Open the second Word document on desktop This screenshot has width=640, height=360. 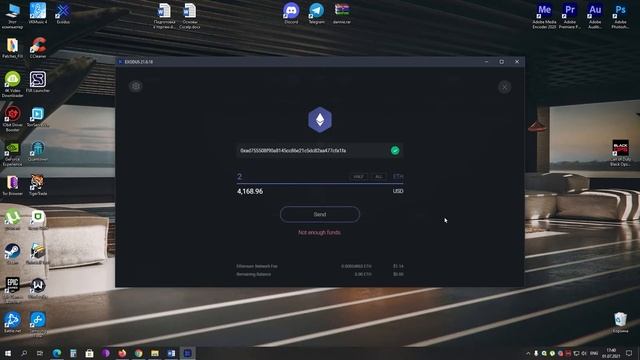pos(189,16)
